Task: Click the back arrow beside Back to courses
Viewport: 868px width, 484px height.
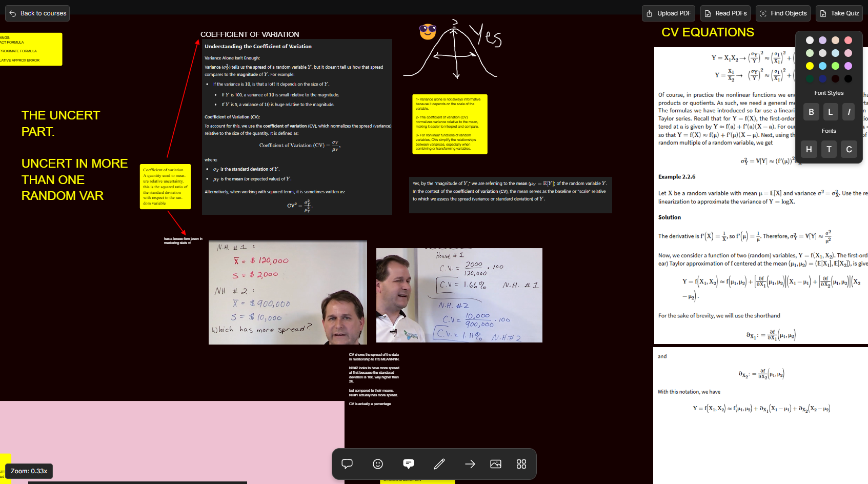Action: [12, 13]
